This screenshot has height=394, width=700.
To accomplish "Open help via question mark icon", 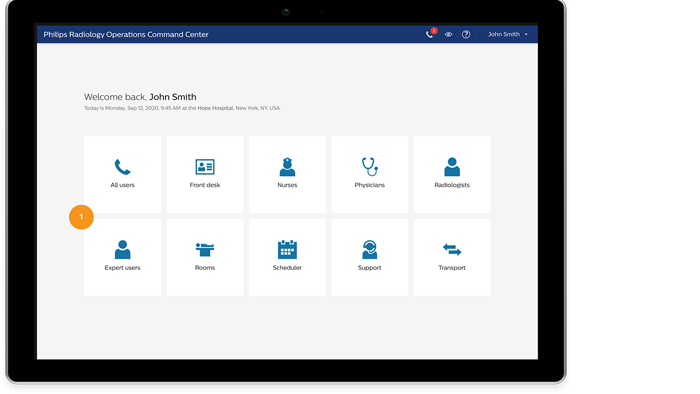I will pyautogui.click(x=466, y=34).
